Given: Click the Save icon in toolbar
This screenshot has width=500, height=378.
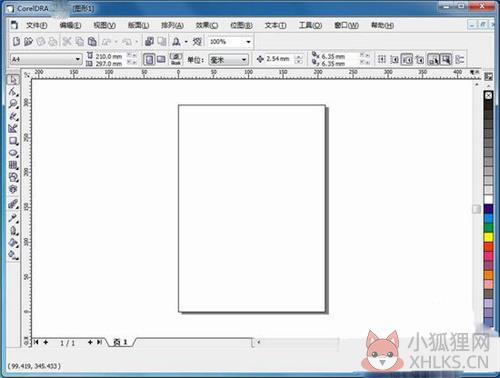Looking at the screenshot, I should (41, 42).
